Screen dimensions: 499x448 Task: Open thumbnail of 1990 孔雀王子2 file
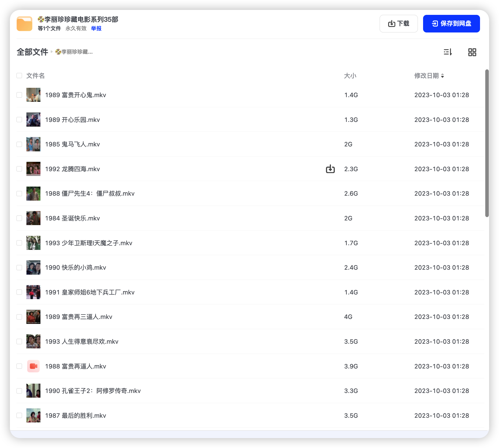click(x=33, y=390)
